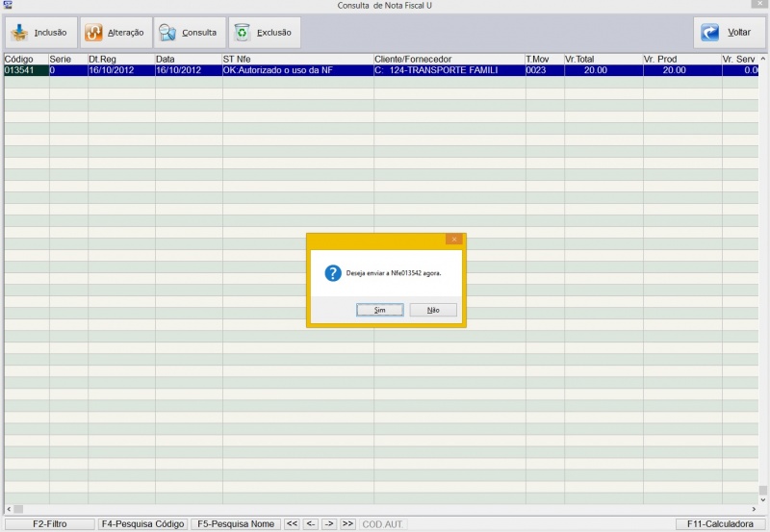Jump to last record with >> button
The height and width of the screenshot is (532, 770).
tap(347, 524)
